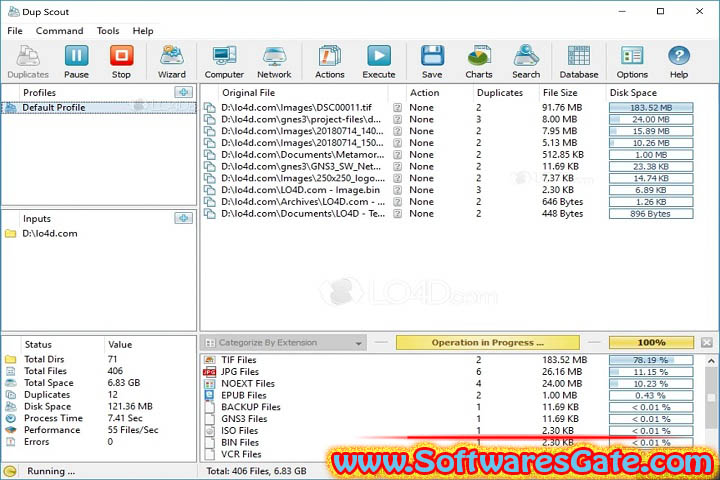Screen dimensions: 720x480
Task: Open the Options dialog icon
Action: point(632,62)
